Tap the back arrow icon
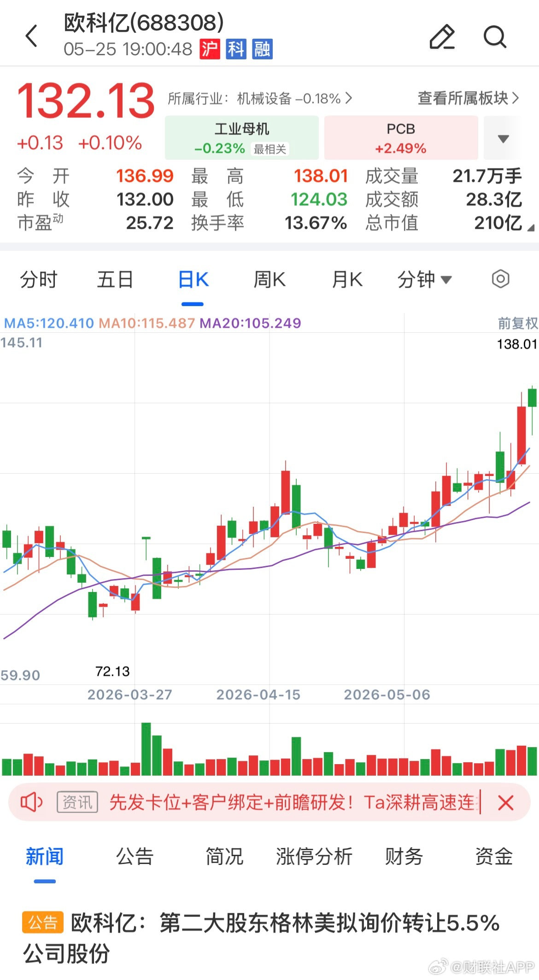 coord(31,36)
